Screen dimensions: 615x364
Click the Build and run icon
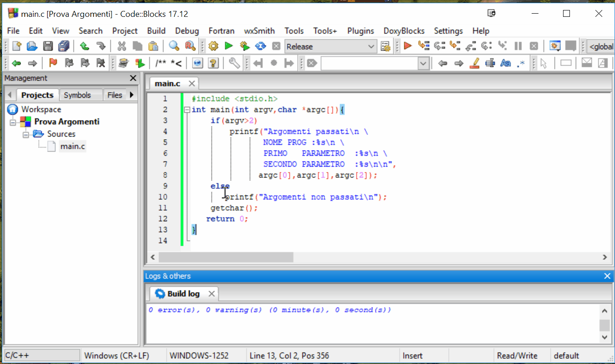245,46
